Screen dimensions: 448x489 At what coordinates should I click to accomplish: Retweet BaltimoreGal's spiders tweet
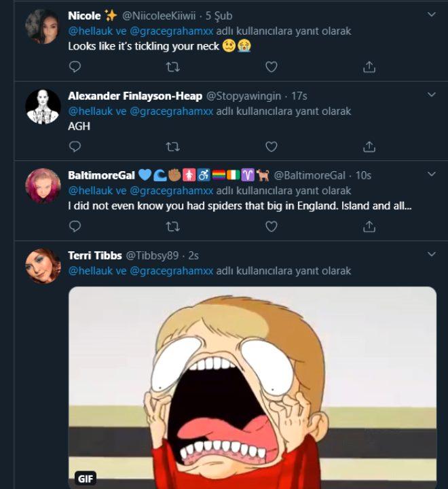point(172,226)
